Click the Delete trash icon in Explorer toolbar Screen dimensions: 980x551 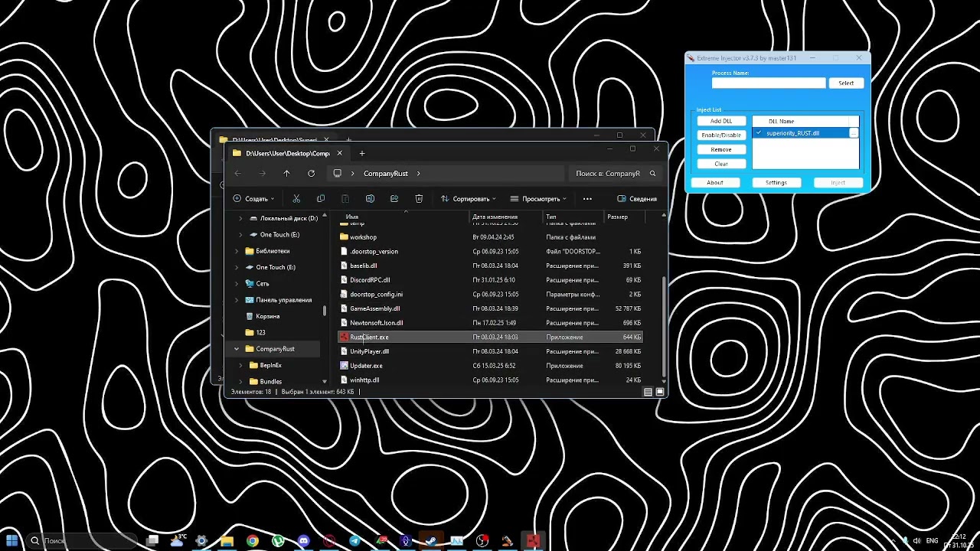click(x=419, y=199)
